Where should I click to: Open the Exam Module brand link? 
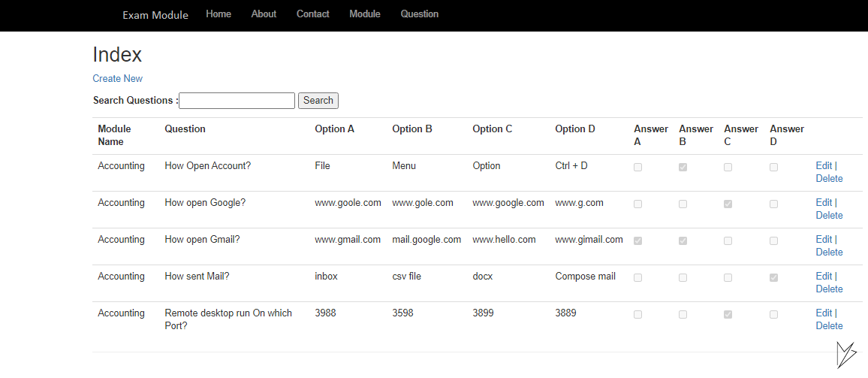155,15
